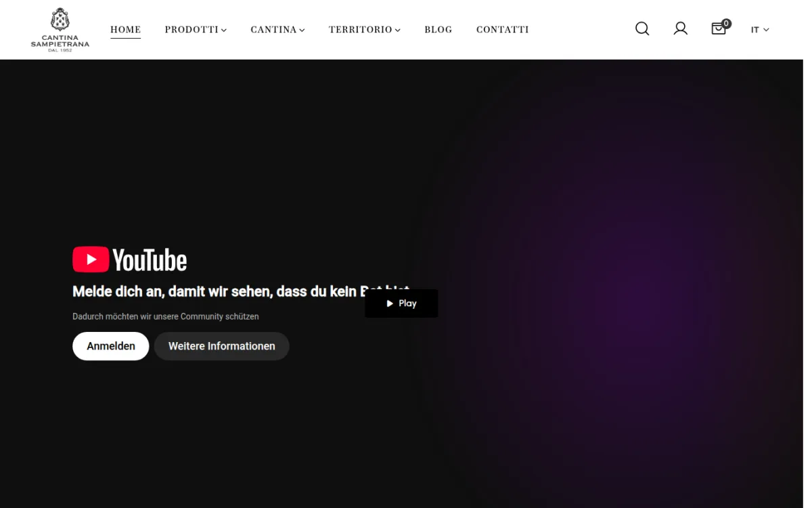The image size is (812, 508).
Task: Click the YouTube wordmark text
Action: coord(150,260)
